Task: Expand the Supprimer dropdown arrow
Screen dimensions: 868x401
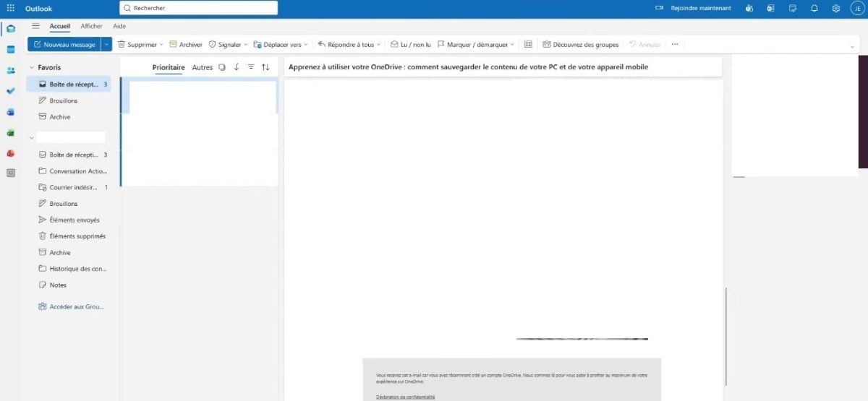Action: coord(161,44)
